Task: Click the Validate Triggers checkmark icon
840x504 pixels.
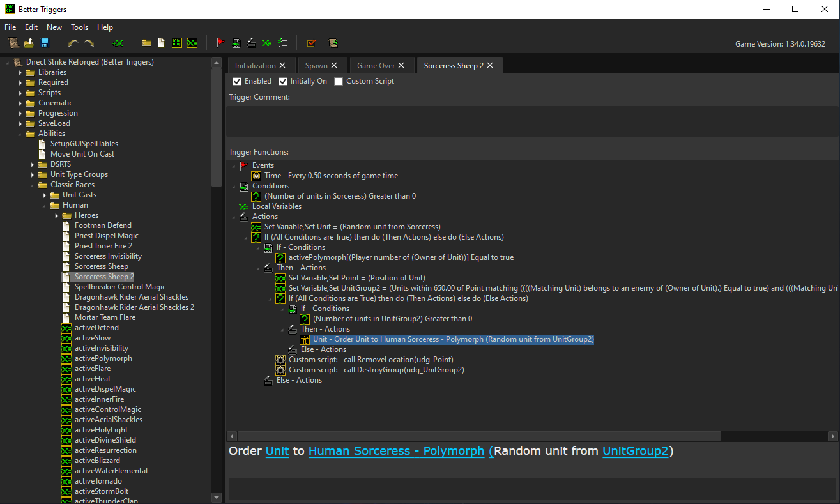Action: pos(311,43)
